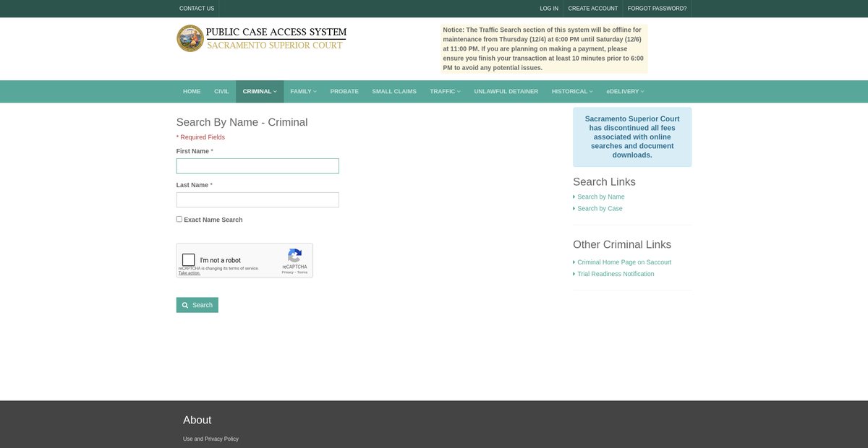Click the reCAPTCHA Take action link
Screen dimensions: 868x448
[189, 273]
